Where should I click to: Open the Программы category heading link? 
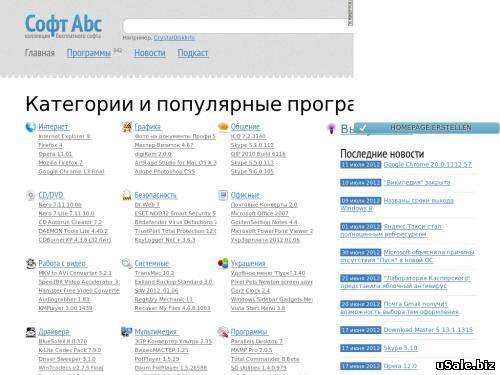249,332
